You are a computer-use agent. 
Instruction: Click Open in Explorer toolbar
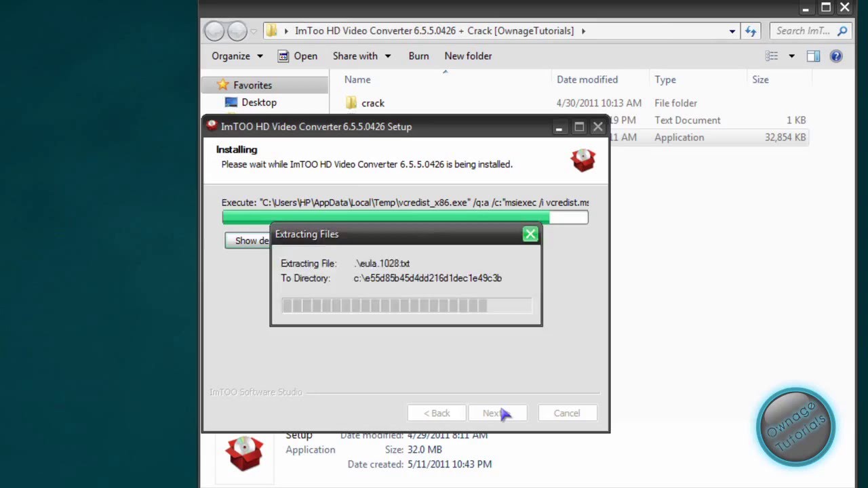pos(298,56)
